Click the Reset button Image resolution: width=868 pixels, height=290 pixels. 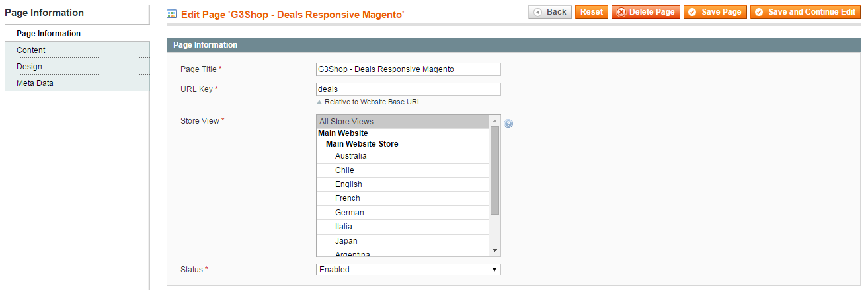click(x=592, y=12)
